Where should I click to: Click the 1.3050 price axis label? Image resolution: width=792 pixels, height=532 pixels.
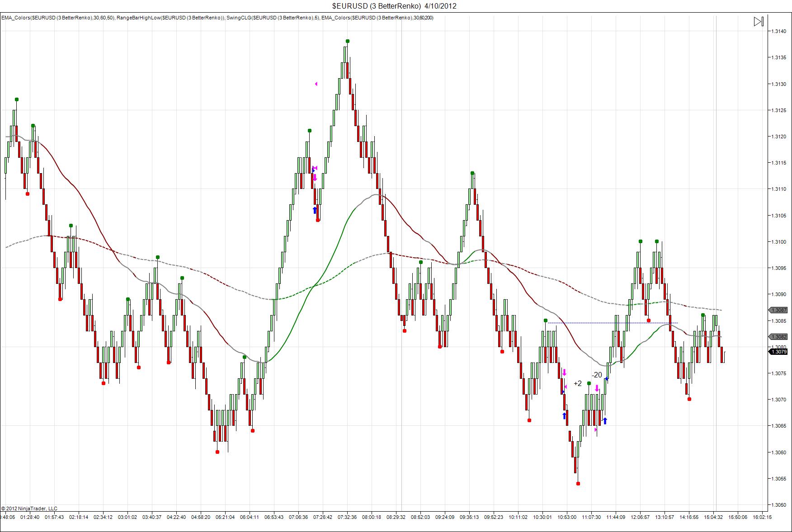(778, 505)
